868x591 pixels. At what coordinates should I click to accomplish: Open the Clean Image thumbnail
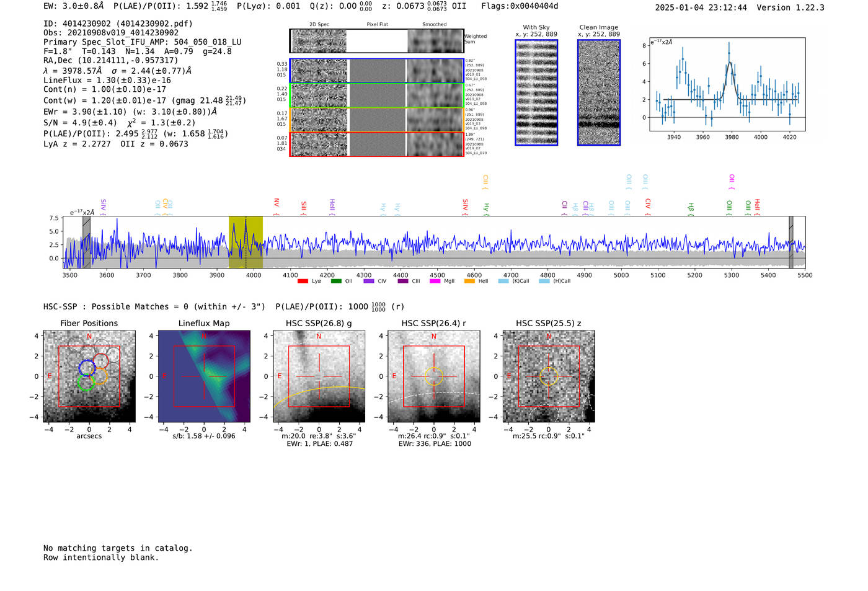coord(599,92)
